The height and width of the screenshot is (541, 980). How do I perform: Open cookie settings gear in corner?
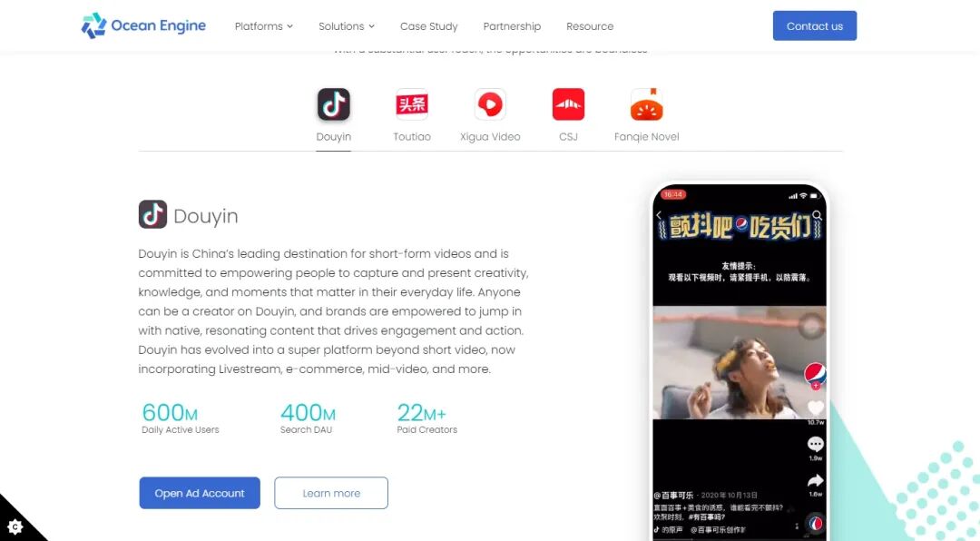point(15,526)
